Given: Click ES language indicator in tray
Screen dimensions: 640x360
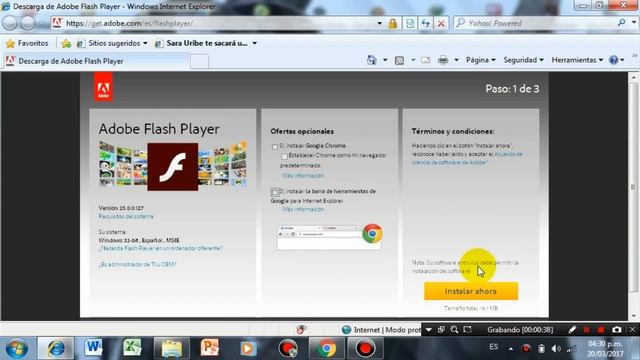Looking at the screenshot, I should coord(493,347).
